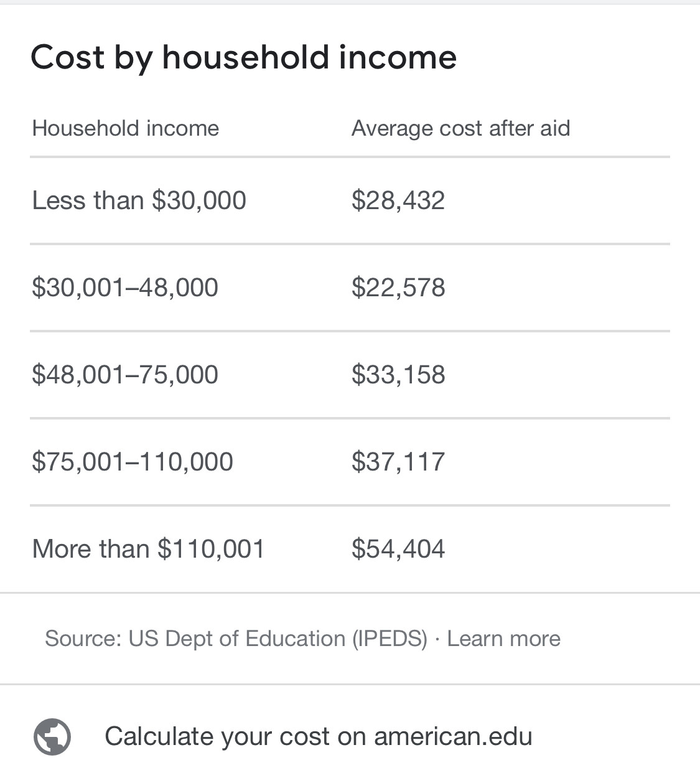Open the Learn more link
This screenshot has height=778, width=700.
(503, 639)
